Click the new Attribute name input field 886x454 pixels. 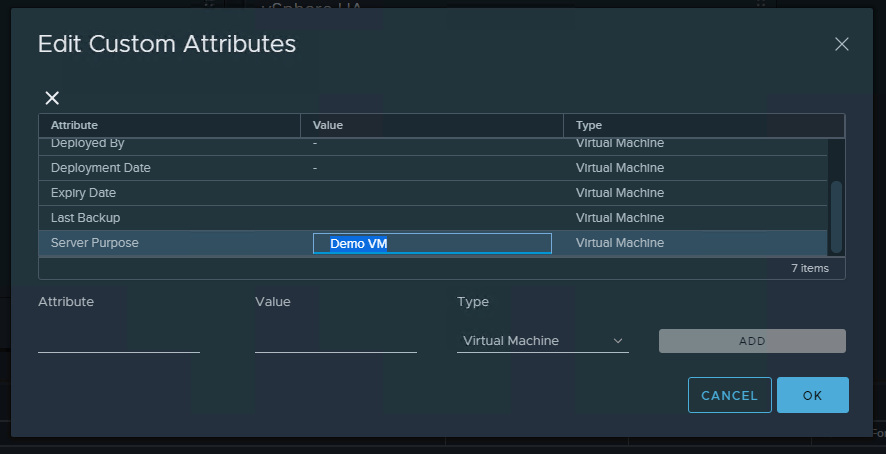119,340
